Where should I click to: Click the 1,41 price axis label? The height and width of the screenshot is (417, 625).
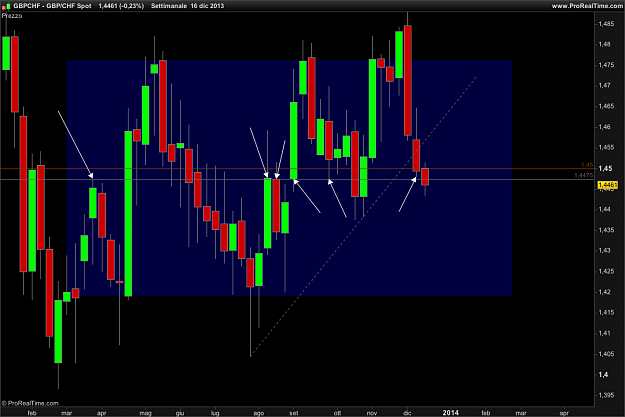pyautogui.click(x=605, y=333)
